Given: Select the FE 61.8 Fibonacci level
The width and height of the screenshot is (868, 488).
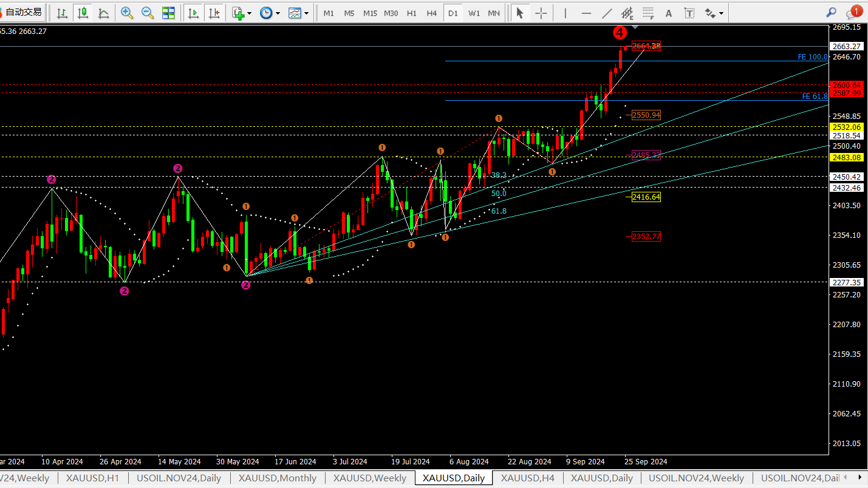Looking at the screenshot, I should pos(815,97).
